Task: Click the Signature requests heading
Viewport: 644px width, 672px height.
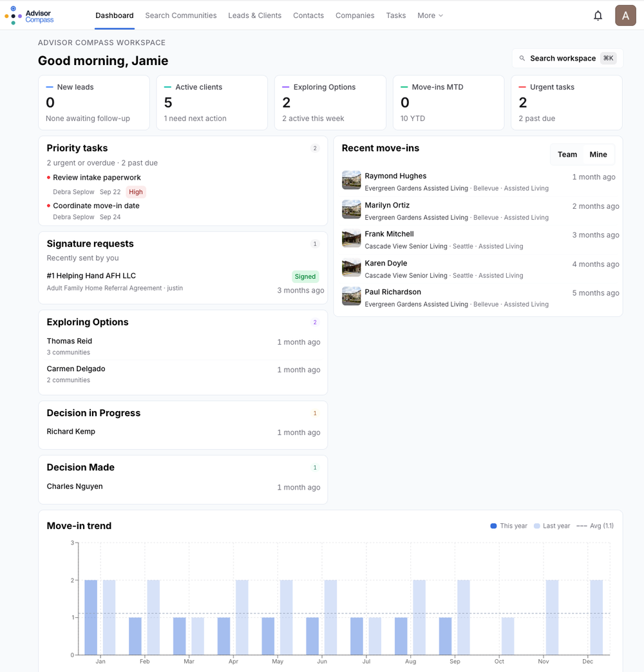Action: coord(90,244)
